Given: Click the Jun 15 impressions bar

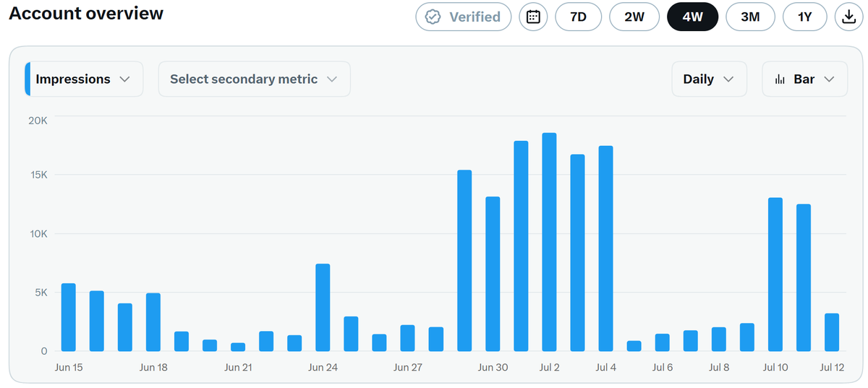Looking at the screenshot, I should point(69,317).
